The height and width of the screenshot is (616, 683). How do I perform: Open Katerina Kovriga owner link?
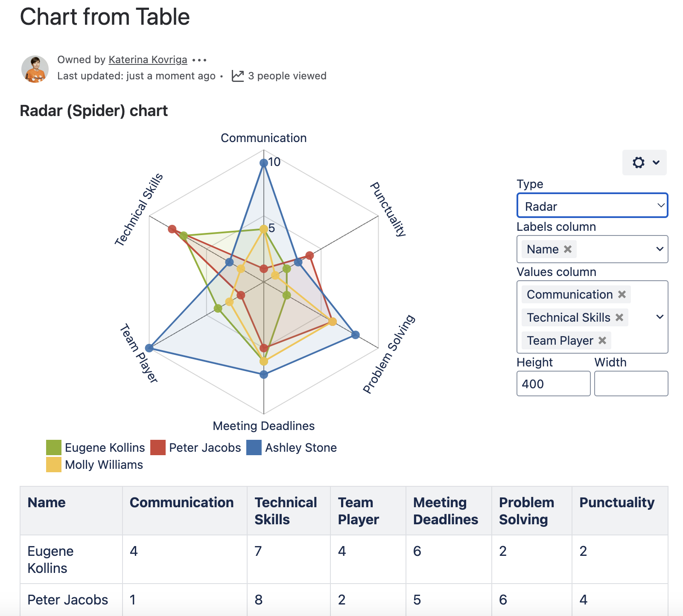point(148,60)
